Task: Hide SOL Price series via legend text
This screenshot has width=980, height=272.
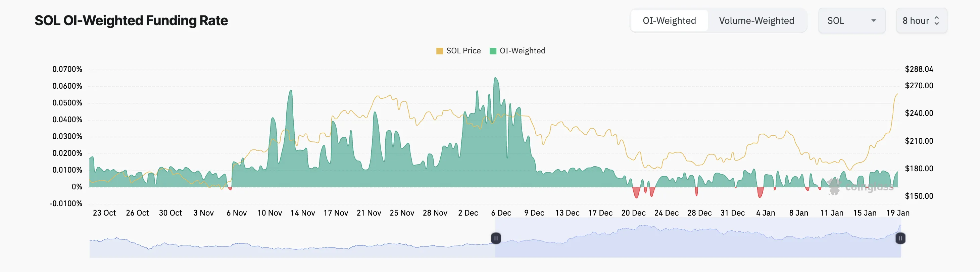Action: [x=463, y=51]
